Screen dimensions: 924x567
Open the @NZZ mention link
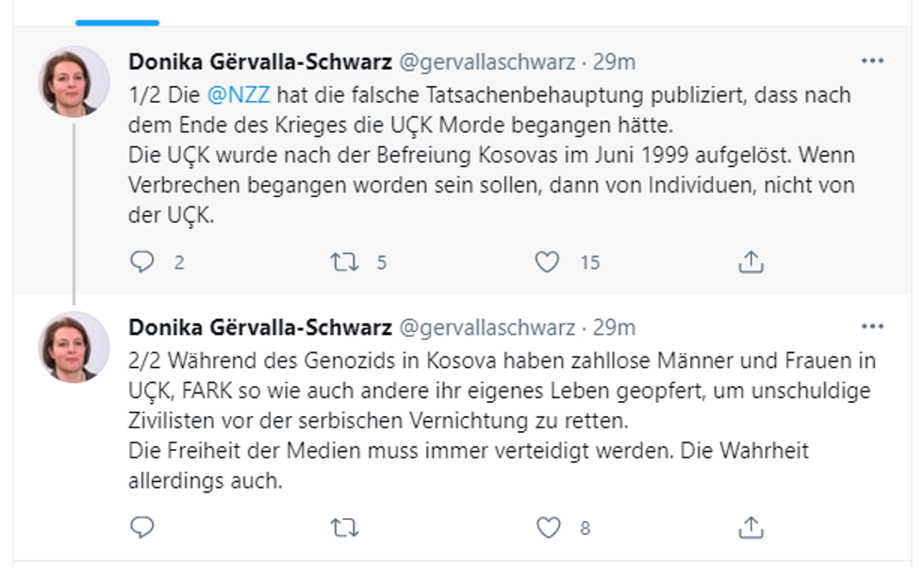click(x=247, y=96)
